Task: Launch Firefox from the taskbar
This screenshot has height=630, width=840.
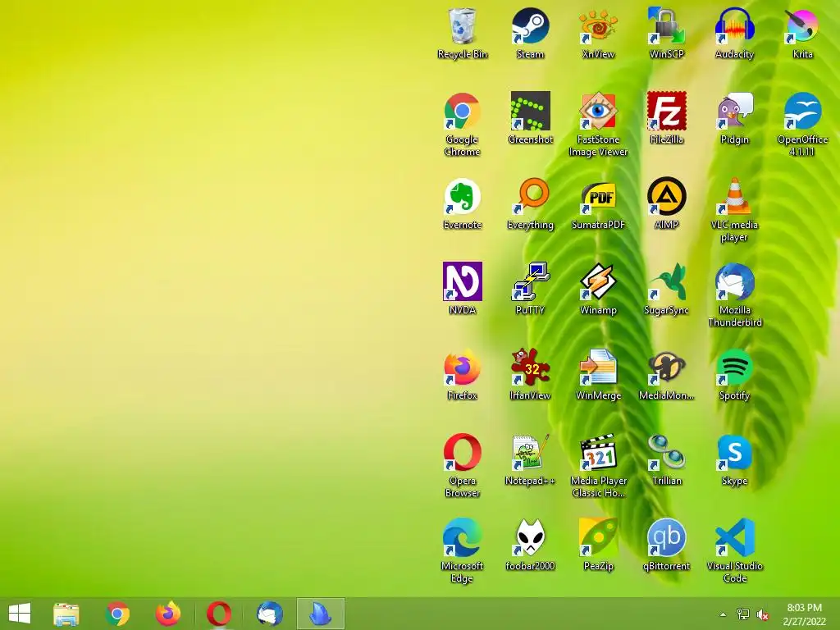Action: (168, 614)
